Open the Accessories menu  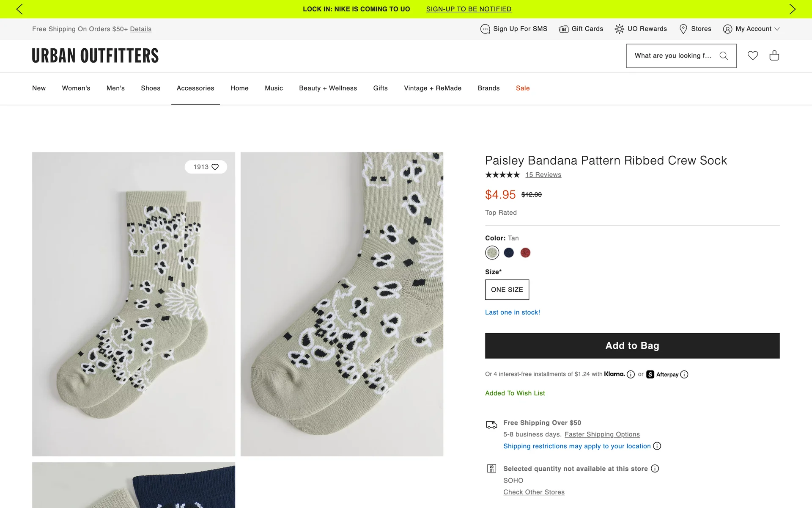[195, 88]
